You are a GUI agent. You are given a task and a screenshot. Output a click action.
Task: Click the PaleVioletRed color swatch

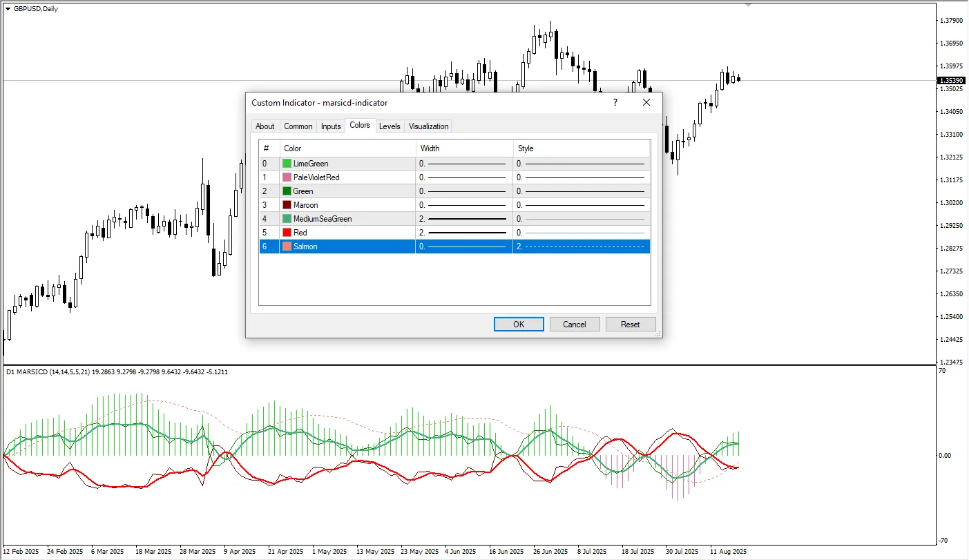[x=287, y=177]
